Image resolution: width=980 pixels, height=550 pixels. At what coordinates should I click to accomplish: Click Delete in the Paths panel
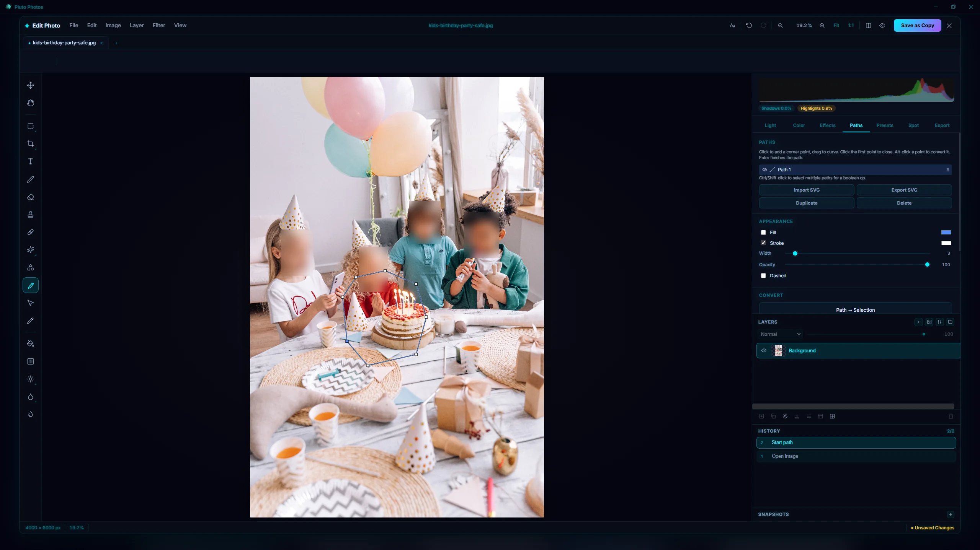(904, 203)
